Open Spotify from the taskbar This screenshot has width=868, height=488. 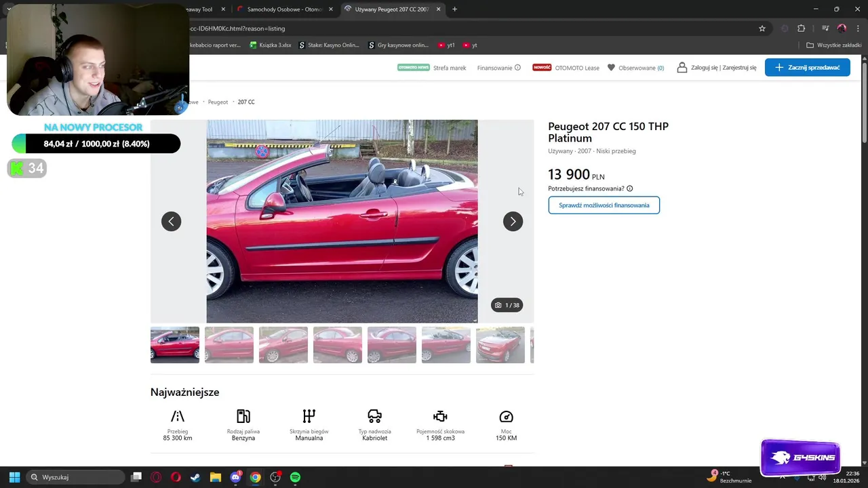[x=295, y=477]
